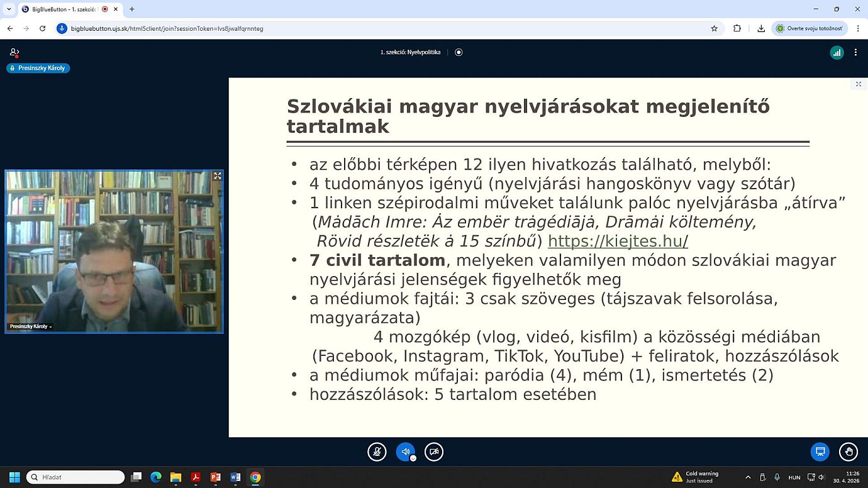Share webcam with the camera button
Viewport: 868px width, 488px height.
[x=434, y=452]
